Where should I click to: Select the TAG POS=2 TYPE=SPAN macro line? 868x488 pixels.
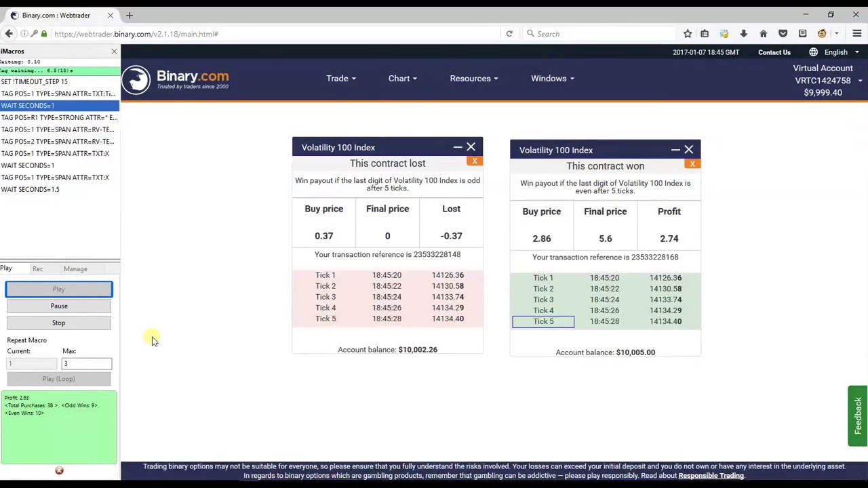(x=60, y=142)
